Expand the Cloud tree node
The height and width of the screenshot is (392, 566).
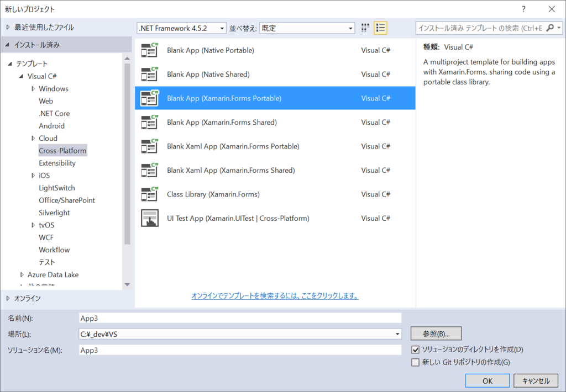[33, 138]
